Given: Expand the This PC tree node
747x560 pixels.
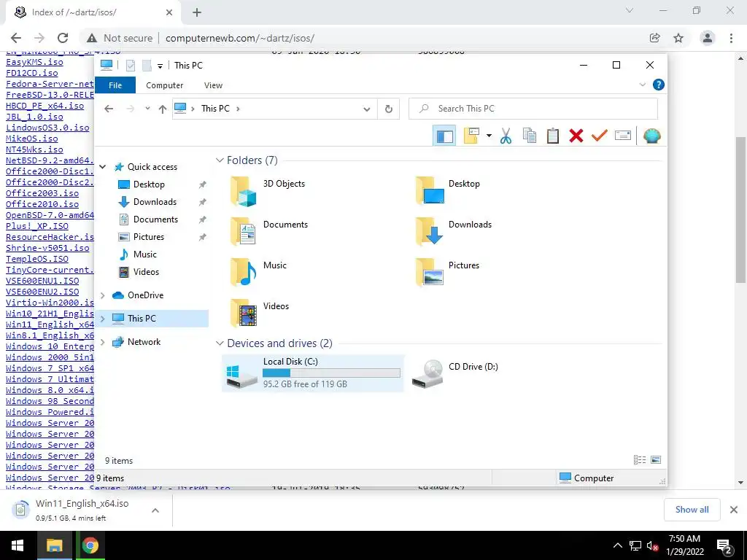Looking at the screenshot, I should 102,319.
